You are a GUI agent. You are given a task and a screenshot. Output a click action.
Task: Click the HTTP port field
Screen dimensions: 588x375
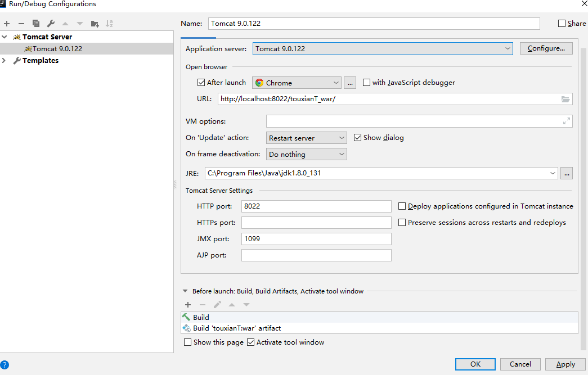click(x=316, y=206)
